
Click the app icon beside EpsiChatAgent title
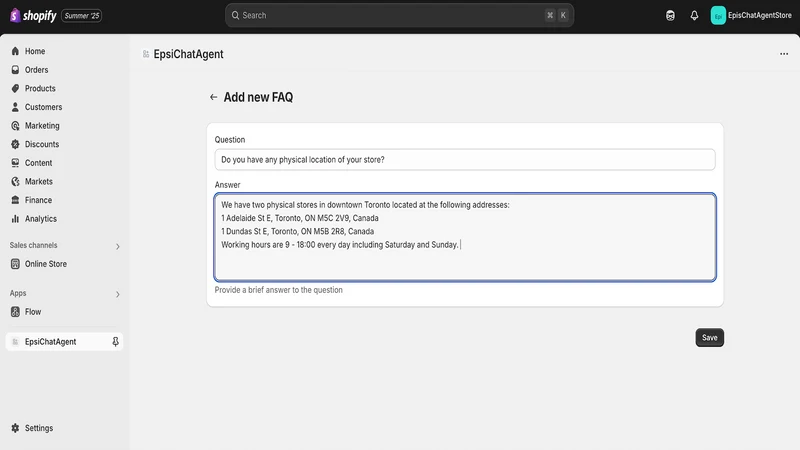pos(146,54)
